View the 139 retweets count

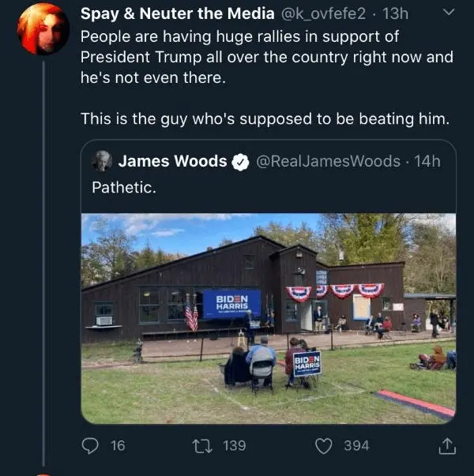(x=234, y=446)
